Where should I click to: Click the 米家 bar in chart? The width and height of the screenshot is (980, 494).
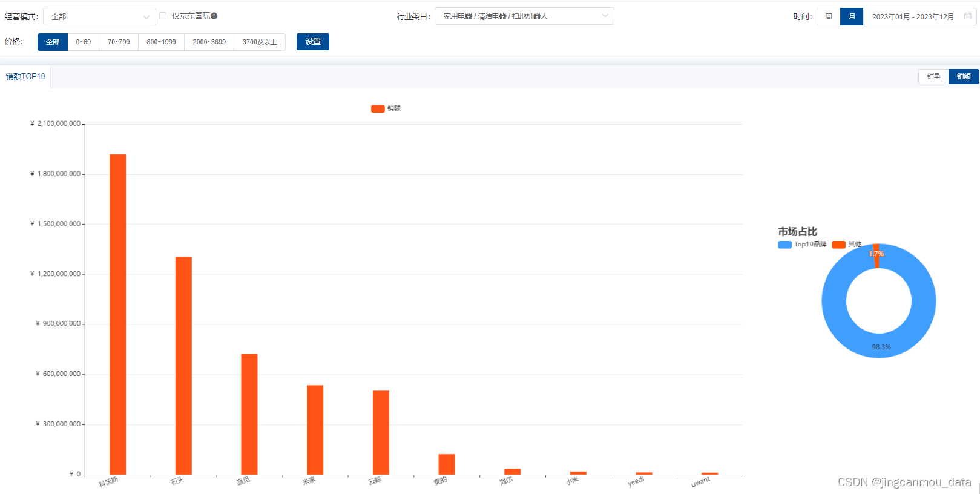[315, 430]
